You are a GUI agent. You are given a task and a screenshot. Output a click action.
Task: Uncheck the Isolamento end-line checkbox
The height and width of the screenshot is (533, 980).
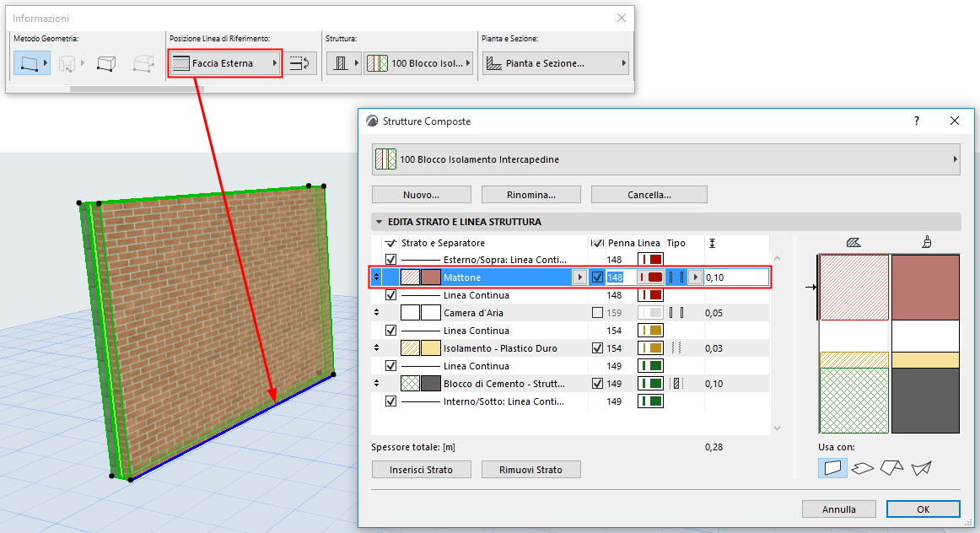pos(597,348)
